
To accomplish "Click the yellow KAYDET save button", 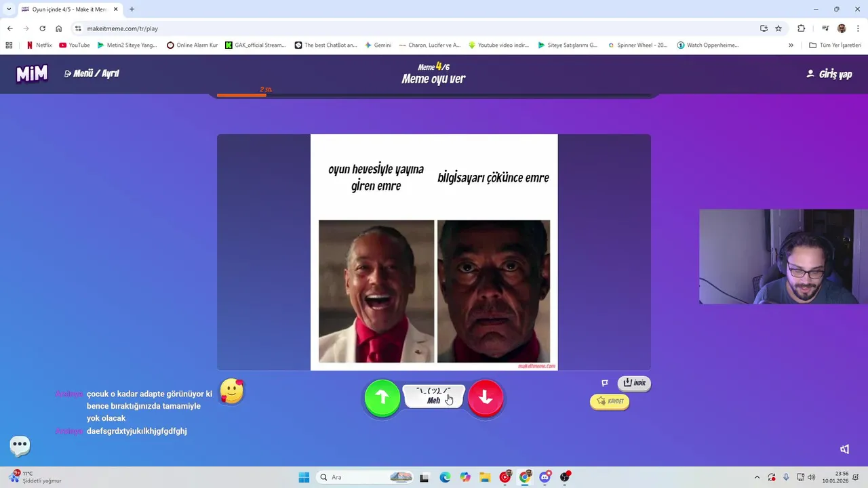I will tap(610, 401).
